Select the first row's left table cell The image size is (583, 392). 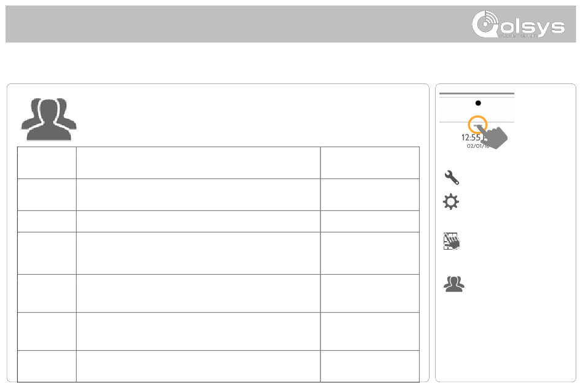(x=47, y=163)
